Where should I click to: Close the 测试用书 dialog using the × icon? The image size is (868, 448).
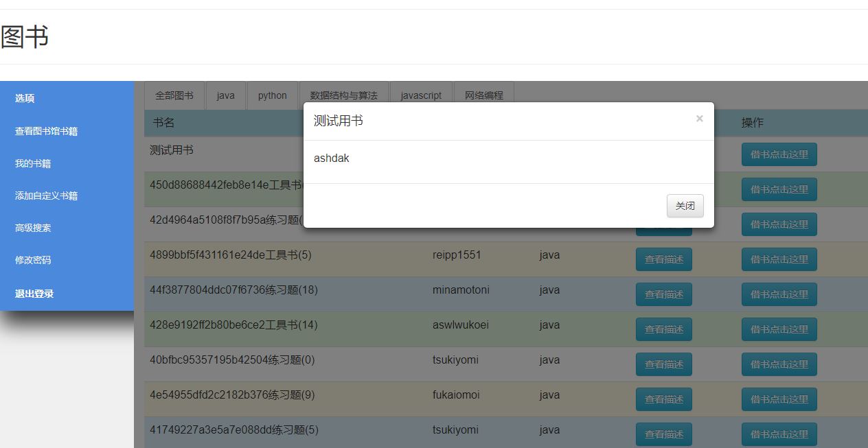(700, 119)
